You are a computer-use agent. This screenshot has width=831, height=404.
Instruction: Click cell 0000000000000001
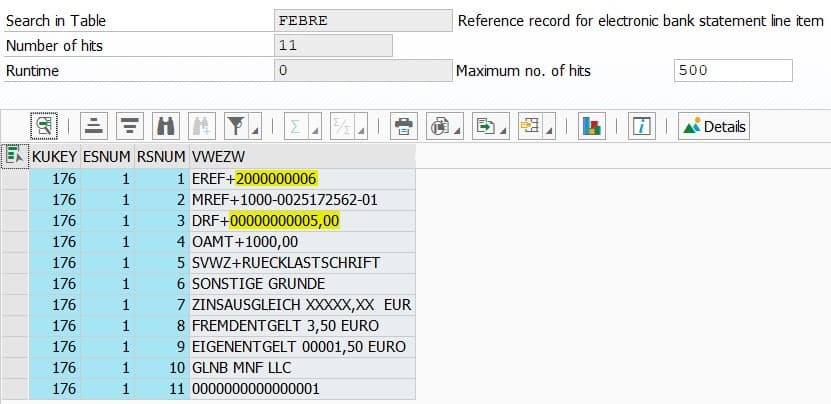[303, 389]
